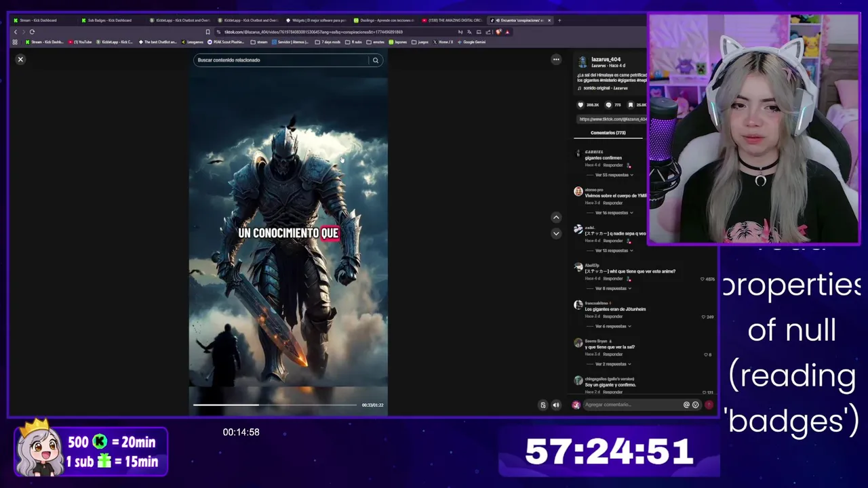Like the 'wht que tiene que ver' comment
Image resolution: width=868 pixels, height=488 pixels.
[x=703, y=279]
